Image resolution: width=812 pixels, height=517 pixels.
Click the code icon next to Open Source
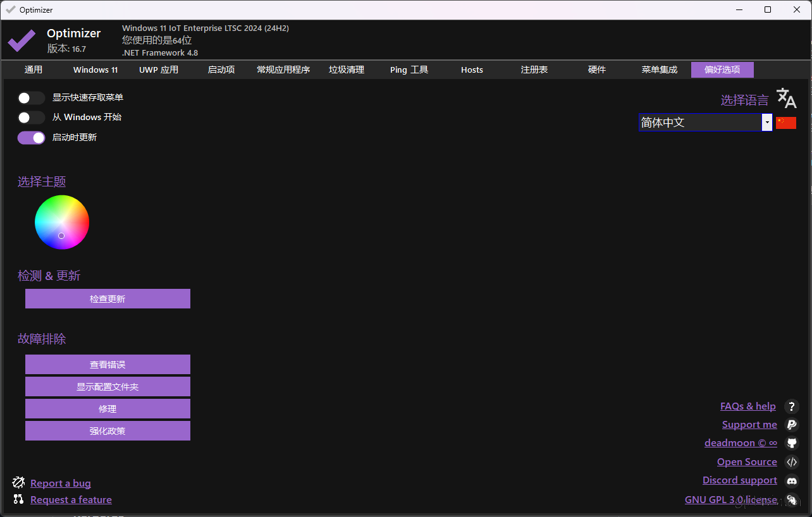point(792,462)
